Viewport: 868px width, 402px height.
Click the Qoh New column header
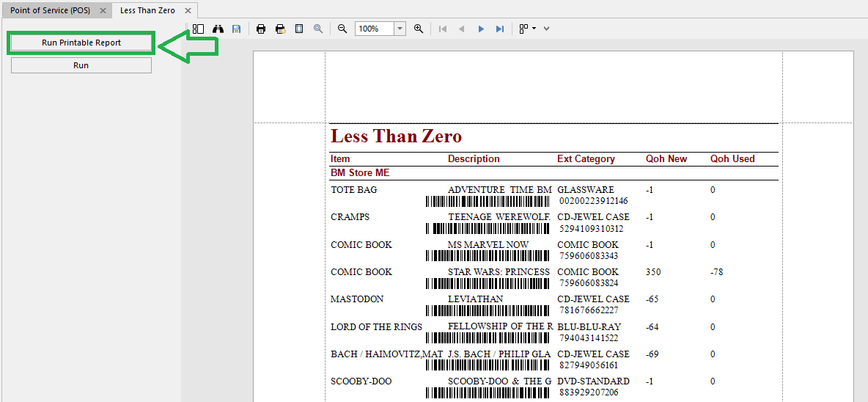point(666,159)
